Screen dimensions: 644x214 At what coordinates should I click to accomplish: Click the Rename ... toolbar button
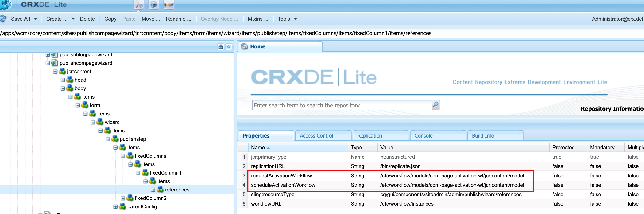tap(178, 19)
